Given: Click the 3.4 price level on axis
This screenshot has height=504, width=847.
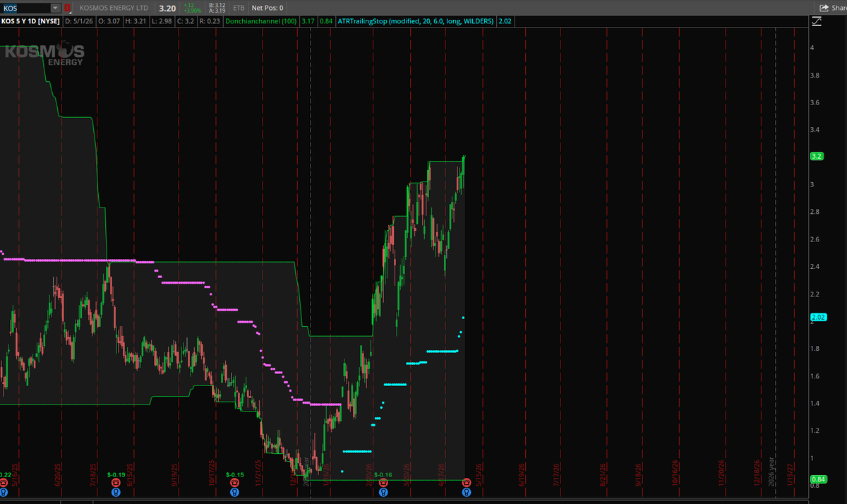Looking at the screenshot, I should tap(814, 130).
